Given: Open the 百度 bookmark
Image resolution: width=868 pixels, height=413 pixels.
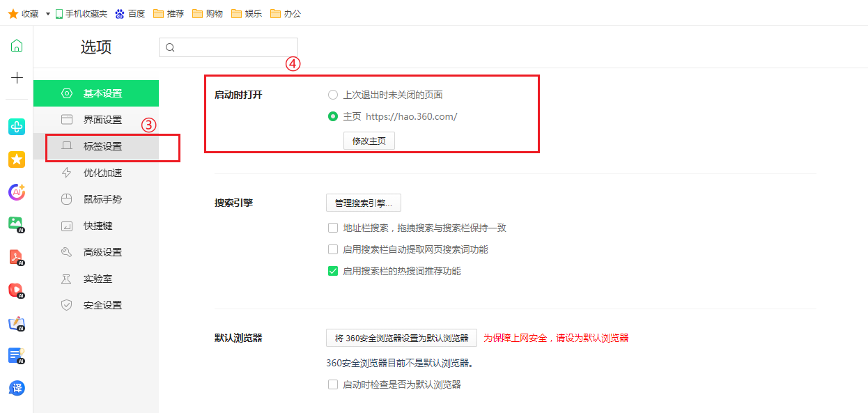Looking at the screenshot, I should point(130,13).
